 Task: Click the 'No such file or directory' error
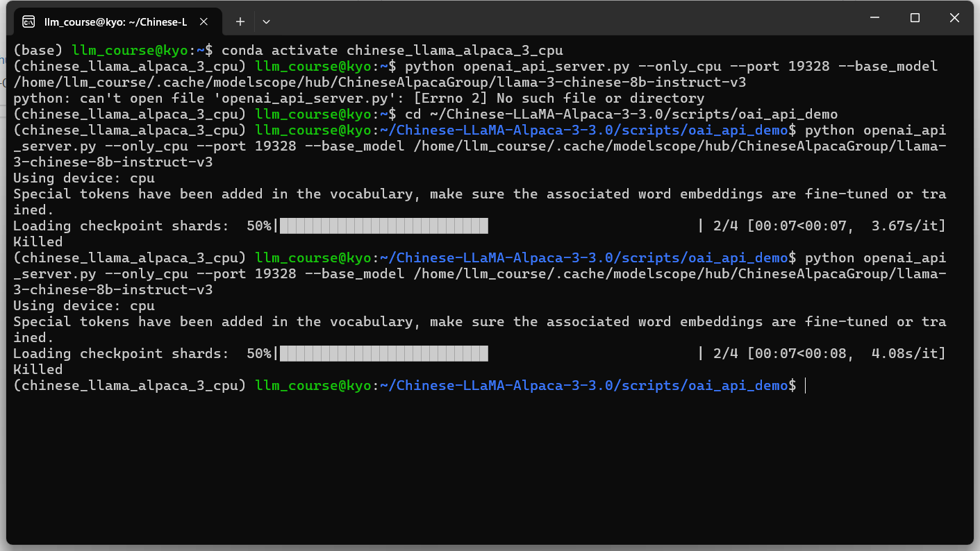[x=600, y=98]
